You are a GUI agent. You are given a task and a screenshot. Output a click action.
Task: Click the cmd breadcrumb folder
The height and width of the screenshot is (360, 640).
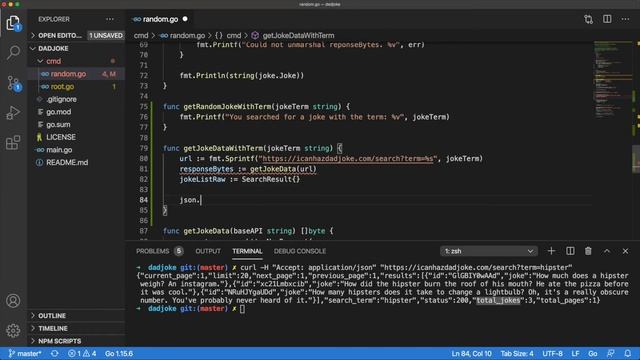coord(141,36)
